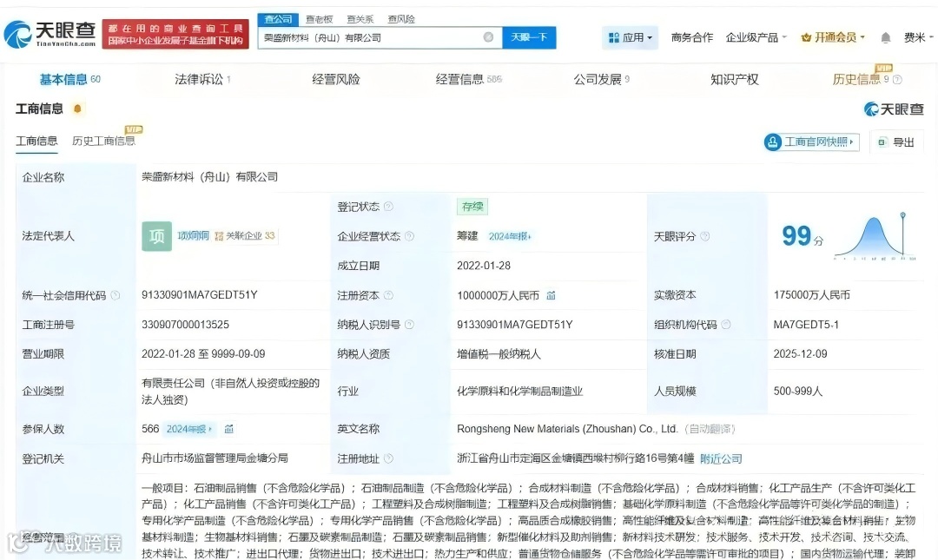The height and width of the screenshot is (560, 938).
Task: Click the 导出 export button
Action: click(896, 142)
